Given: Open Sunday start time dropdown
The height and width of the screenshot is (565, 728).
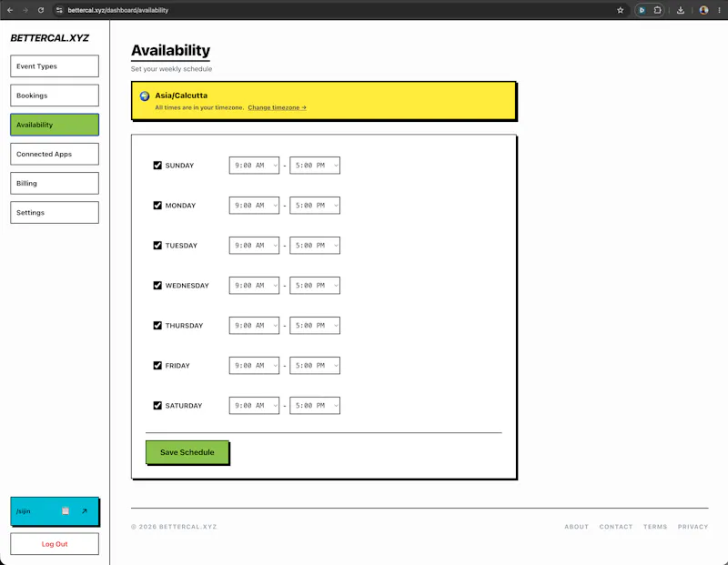Looking at the screenshot, I should tap(254, 166).
